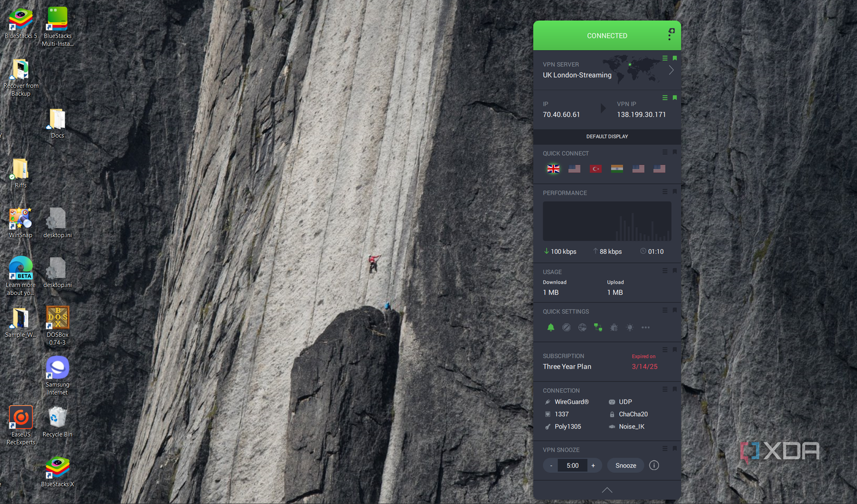Select the BlueStacks 5 desktop icon

(21, 24)
